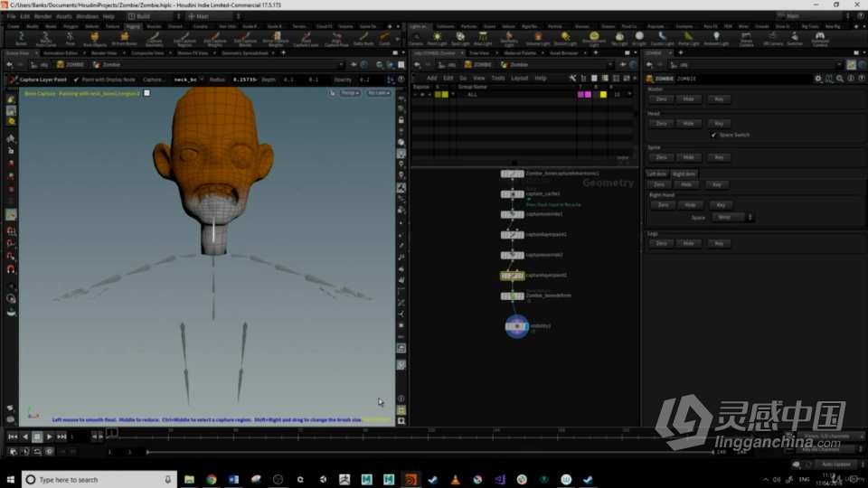This screenshot has height=488, width=868.
Task: Open the Help menu in main menu bar
Action: (x=108, y=16)
